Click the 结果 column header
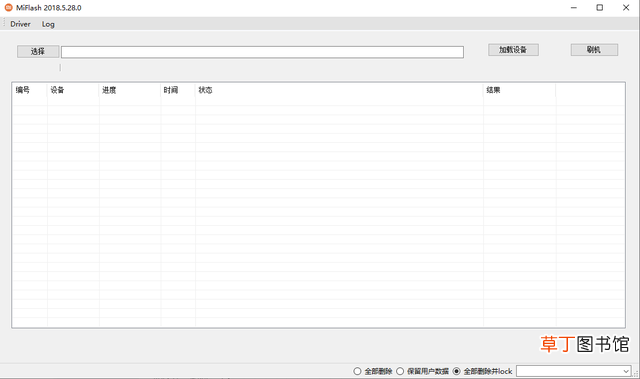640x379 pixels. (520, 90)
